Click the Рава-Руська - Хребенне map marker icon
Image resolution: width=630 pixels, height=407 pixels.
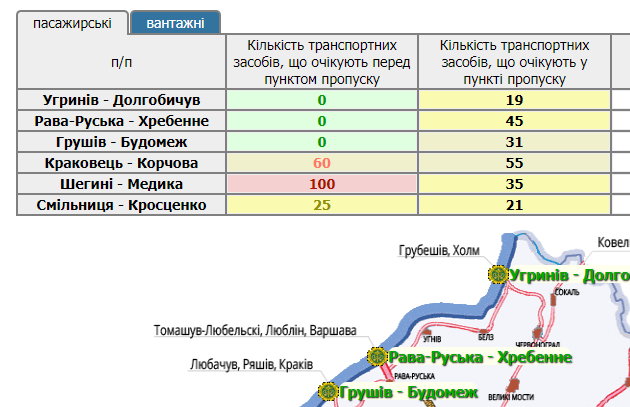coord(377,357)
